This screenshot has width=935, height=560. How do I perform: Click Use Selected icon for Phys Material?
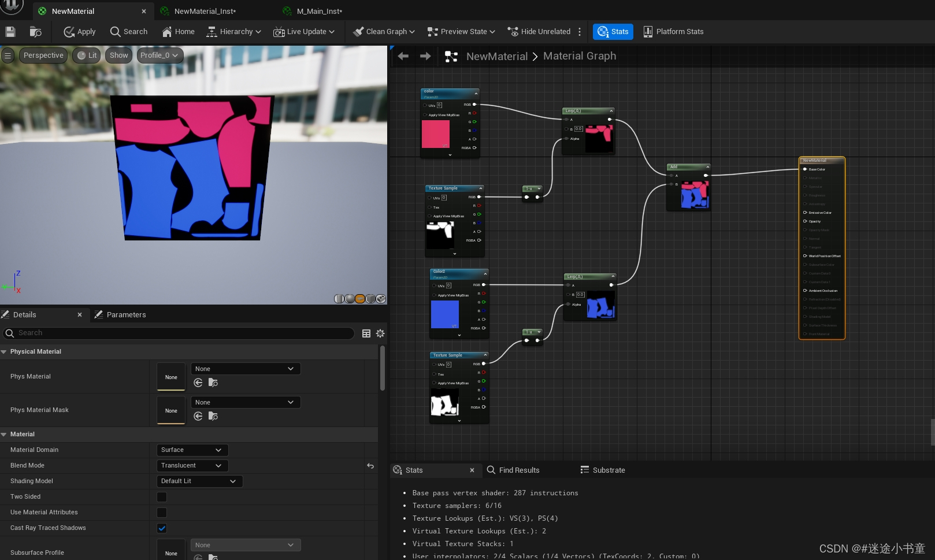tap(198, 383)
